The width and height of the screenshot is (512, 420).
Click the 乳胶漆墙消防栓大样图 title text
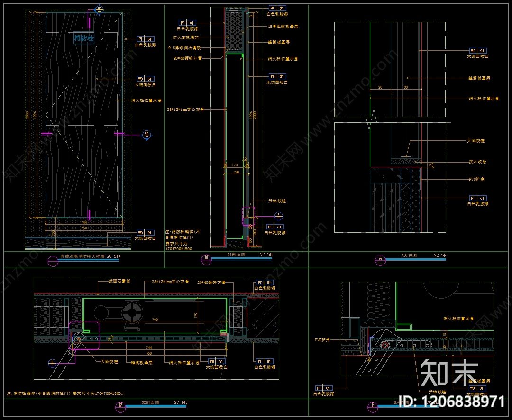tap(82, 256)
